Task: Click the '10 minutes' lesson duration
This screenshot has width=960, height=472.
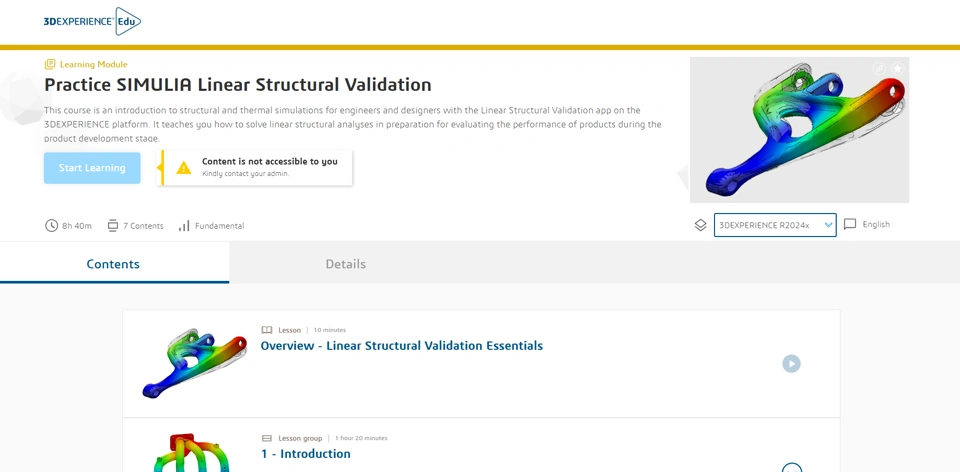Action: (x=329, y=330)
